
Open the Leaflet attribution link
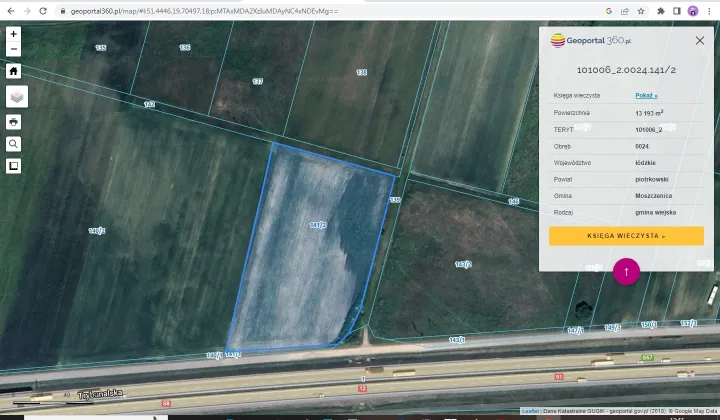pyautogui.click(x=530, y=411)
